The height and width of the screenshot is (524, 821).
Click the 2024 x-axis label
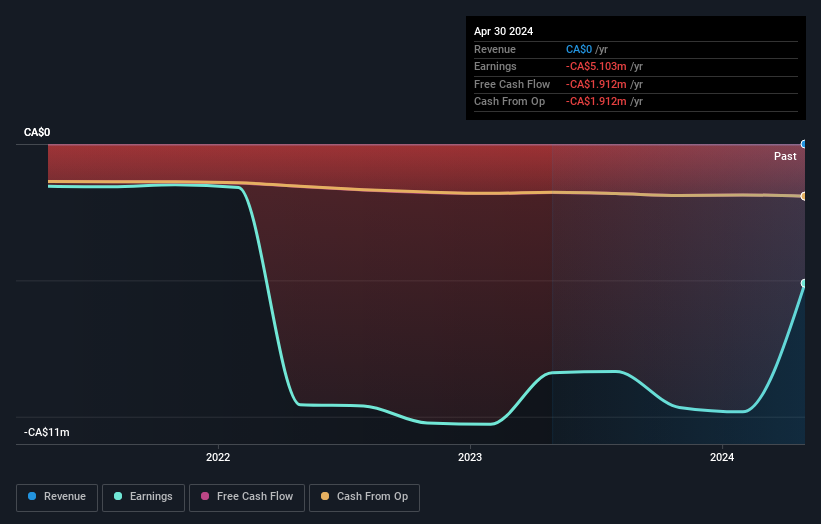722,457
